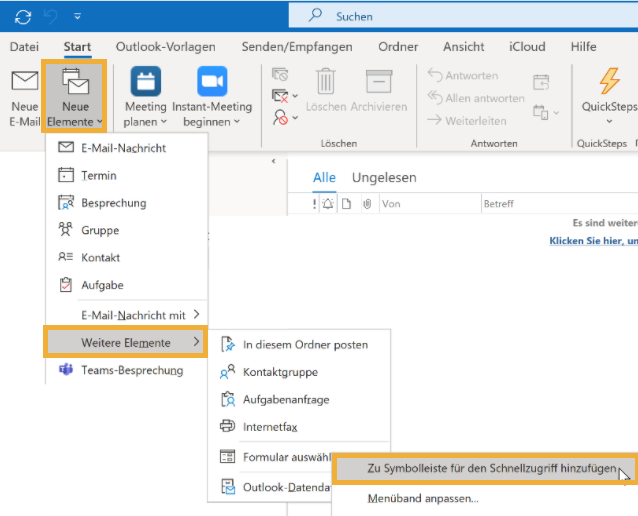Screen dimensions: 638x516
Task: Expand Weitere Elemente submenu
Action: (x=126, y=342)
